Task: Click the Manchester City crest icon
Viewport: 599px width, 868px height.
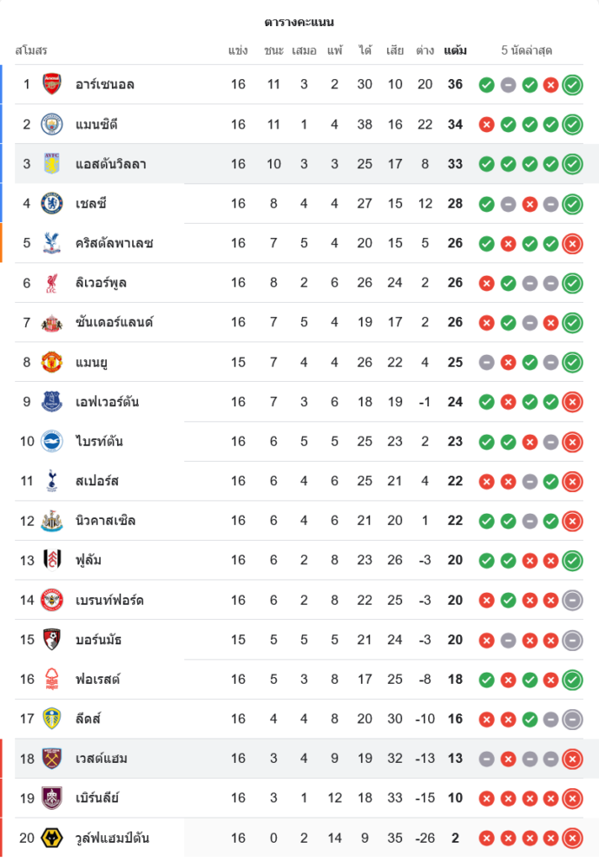Action: coord(52,124)
